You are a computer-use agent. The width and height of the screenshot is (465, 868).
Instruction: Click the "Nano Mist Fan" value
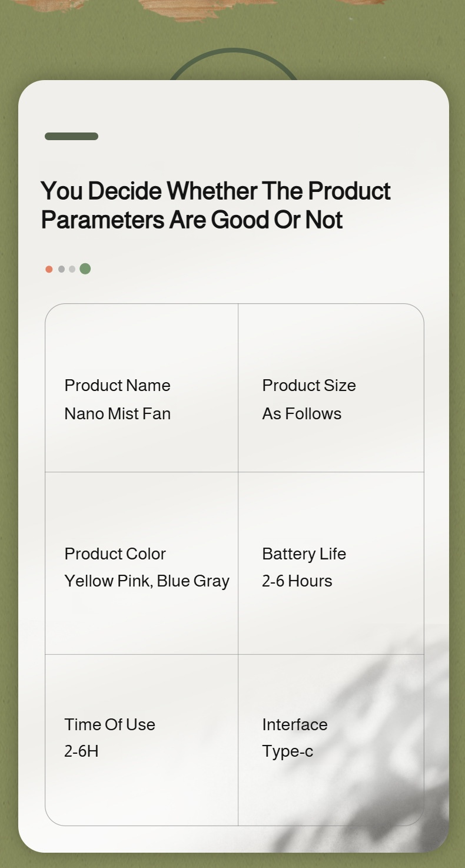[x=117, y=413]
